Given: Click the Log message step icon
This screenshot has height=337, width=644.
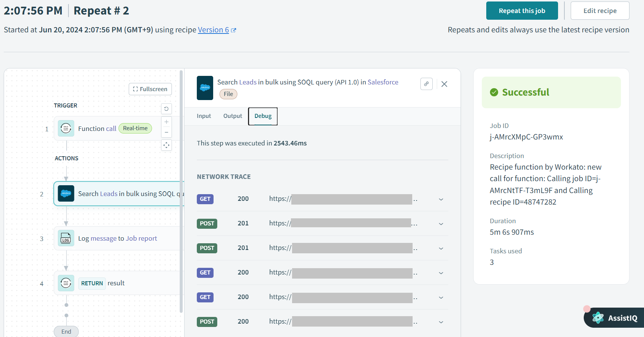Looking at the screenshot, I should tap(66, 238).
